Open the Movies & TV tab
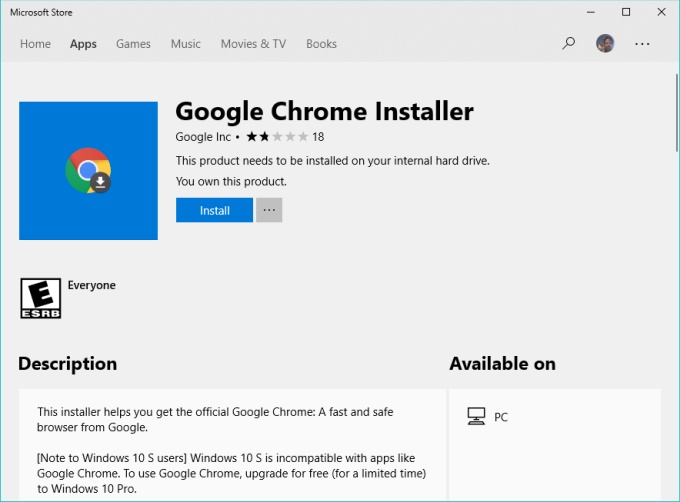Viewport: 680px width, 502px height. [253, 44]
